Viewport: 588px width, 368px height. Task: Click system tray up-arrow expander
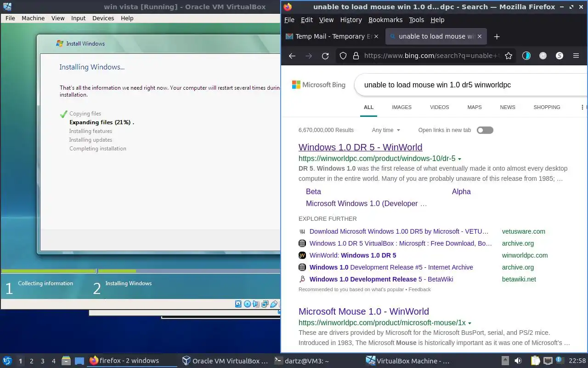tap(505, 361)
